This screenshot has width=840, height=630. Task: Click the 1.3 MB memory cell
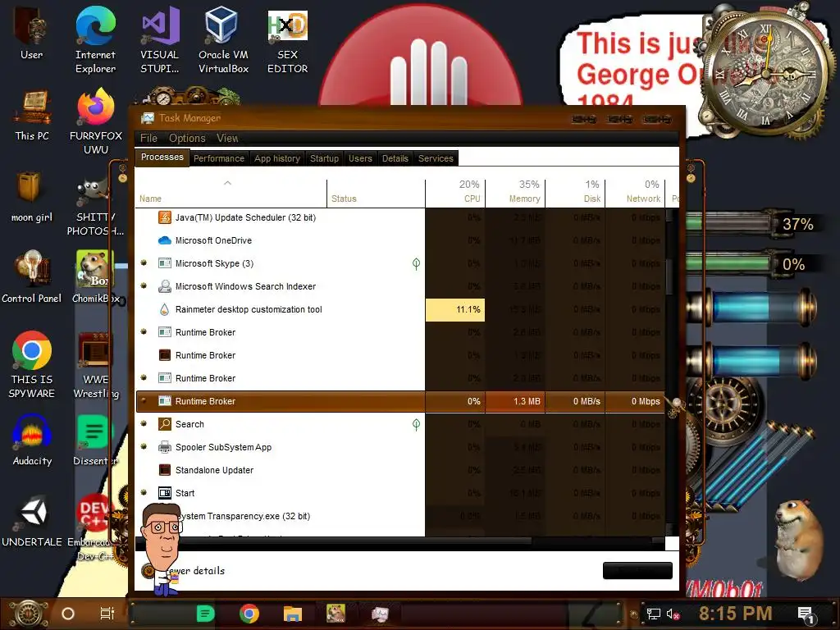click(x=515, y=401)
